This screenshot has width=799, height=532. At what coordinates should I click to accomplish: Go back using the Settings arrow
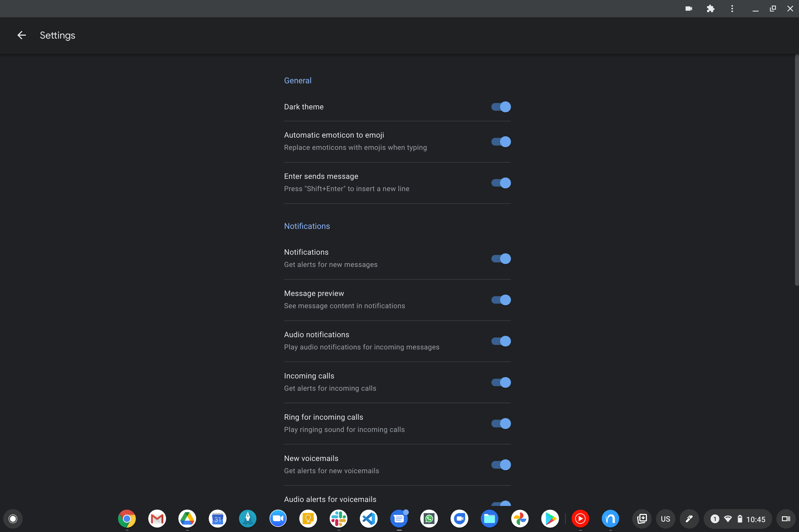click(x=21, y=35)
